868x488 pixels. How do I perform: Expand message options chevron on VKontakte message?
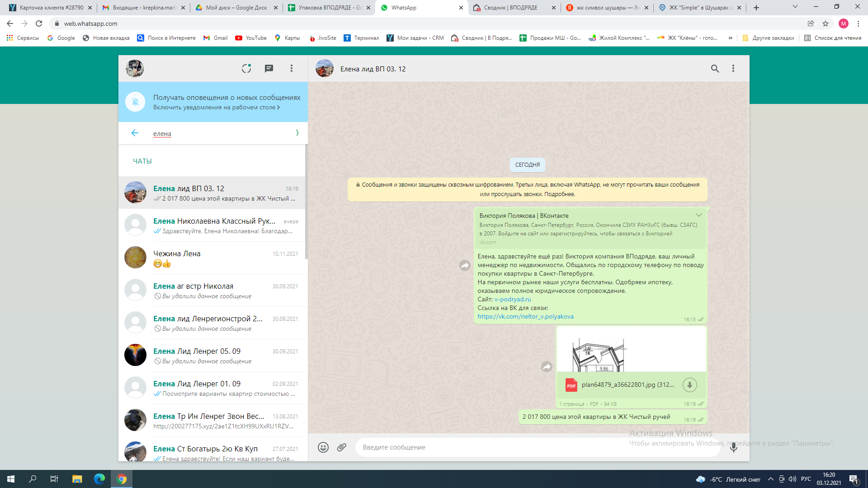click(x=698, y=215)
